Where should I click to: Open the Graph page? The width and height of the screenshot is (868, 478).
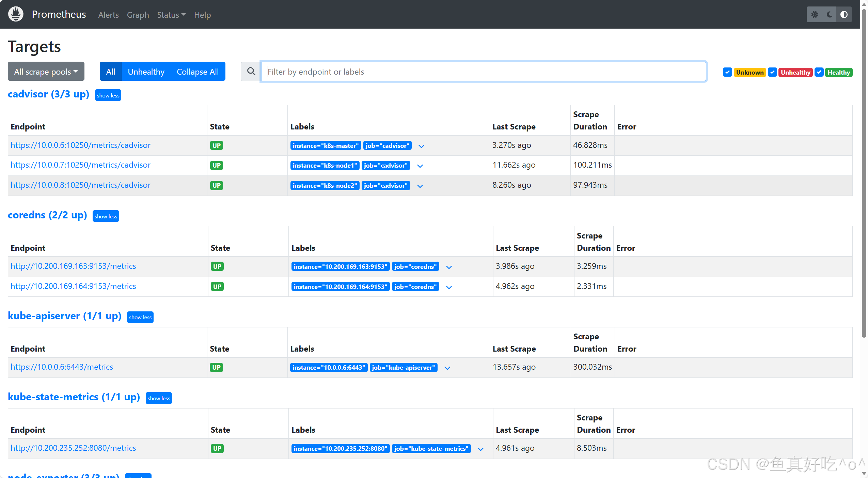coord(138,15)
